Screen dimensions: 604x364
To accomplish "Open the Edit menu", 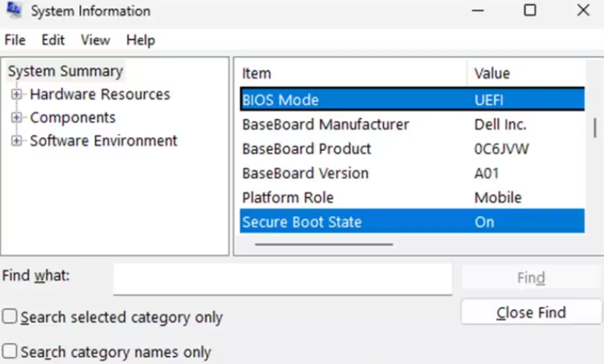I will tap(53, 40).
